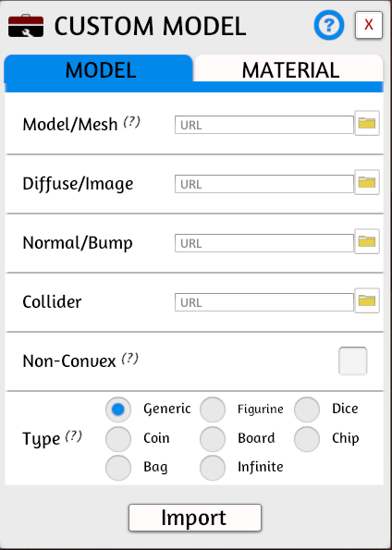This screenshot has height=550, width=392.
Task: Close the Custom Model dialog with X
Action: [369, 25]
